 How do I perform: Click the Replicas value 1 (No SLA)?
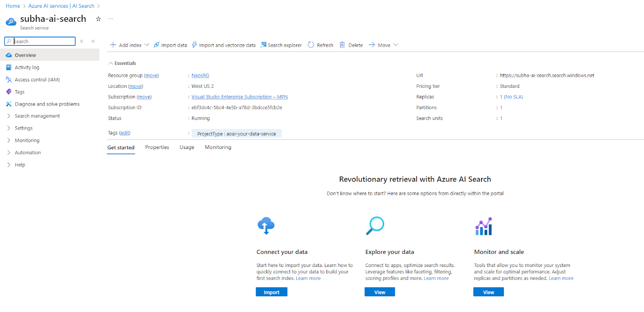pyautogui.click(x=512, y=97)
